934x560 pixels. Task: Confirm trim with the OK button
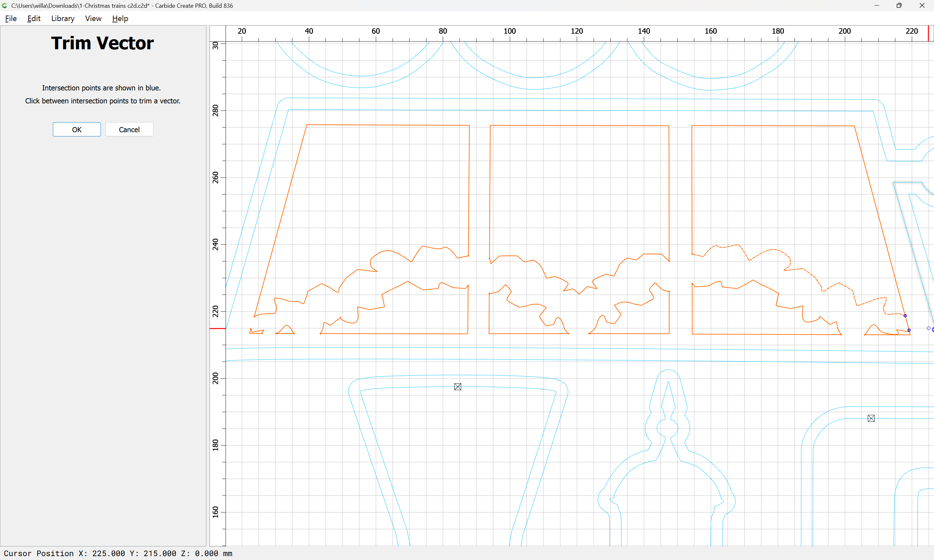tap(77, 129)
